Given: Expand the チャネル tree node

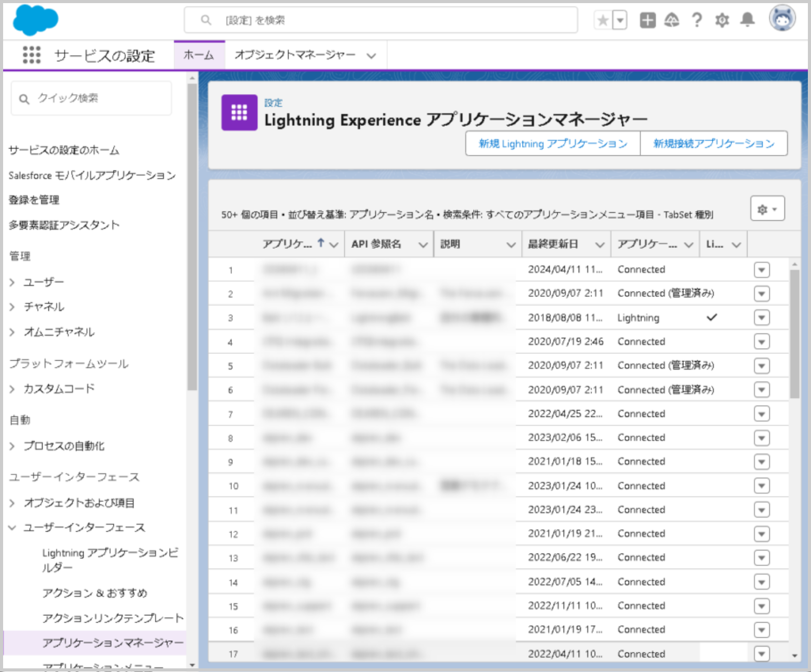Looking at the screenshot, I should (12, 307).
